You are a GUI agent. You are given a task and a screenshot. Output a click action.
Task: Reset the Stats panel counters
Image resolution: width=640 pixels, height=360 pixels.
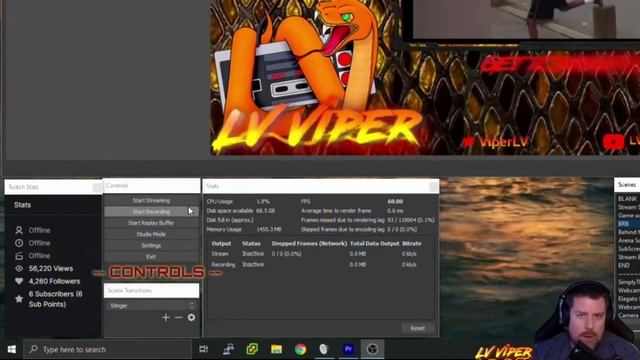pyautogui.click(x=417, y=328)
